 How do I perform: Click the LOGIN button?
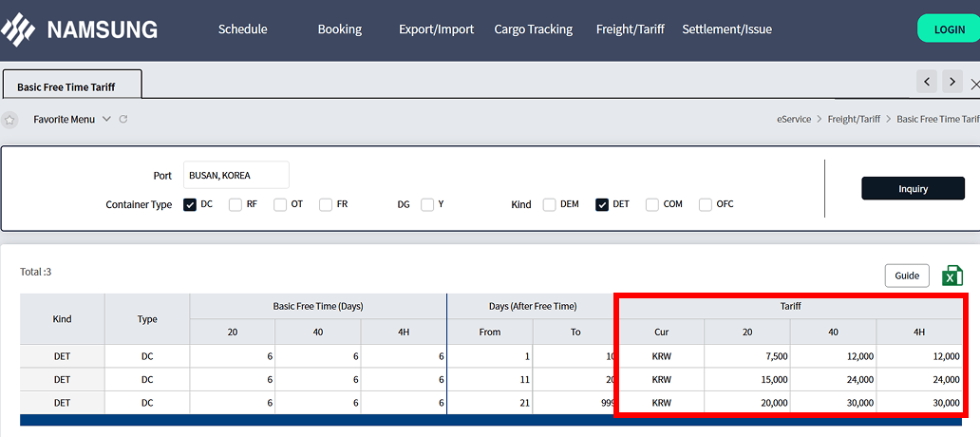[x=949, y=29]
